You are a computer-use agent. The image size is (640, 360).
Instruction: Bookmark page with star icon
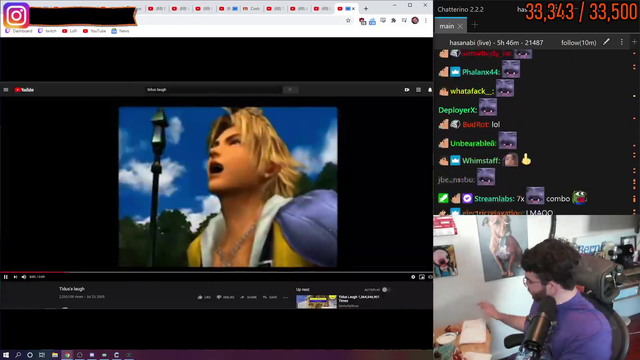(348, 20)
